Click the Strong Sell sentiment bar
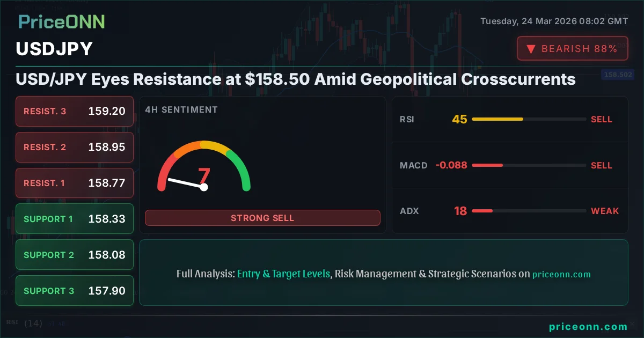 [262, 218]
